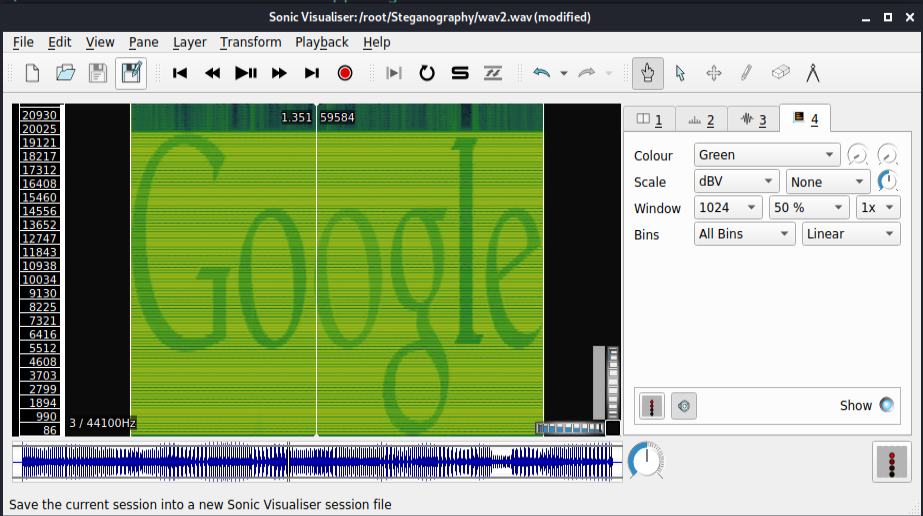This screenshot has height=516, width=923.
Task: Click the Save session as icon
Action: [131, 74]
